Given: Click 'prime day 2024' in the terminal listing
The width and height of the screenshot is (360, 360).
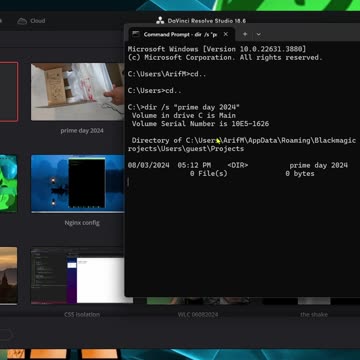Looking at the screenshot, I should [319, 165].
